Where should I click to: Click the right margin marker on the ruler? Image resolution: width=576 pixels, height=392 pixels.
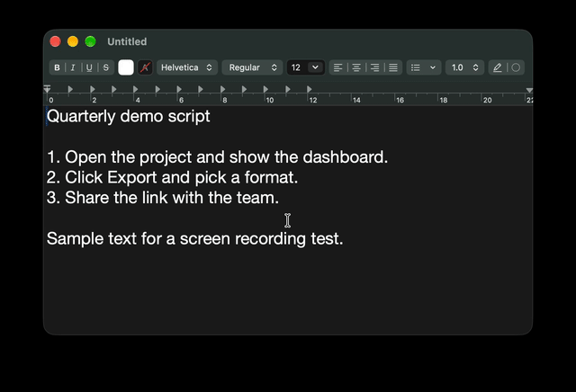pos(529,90)
